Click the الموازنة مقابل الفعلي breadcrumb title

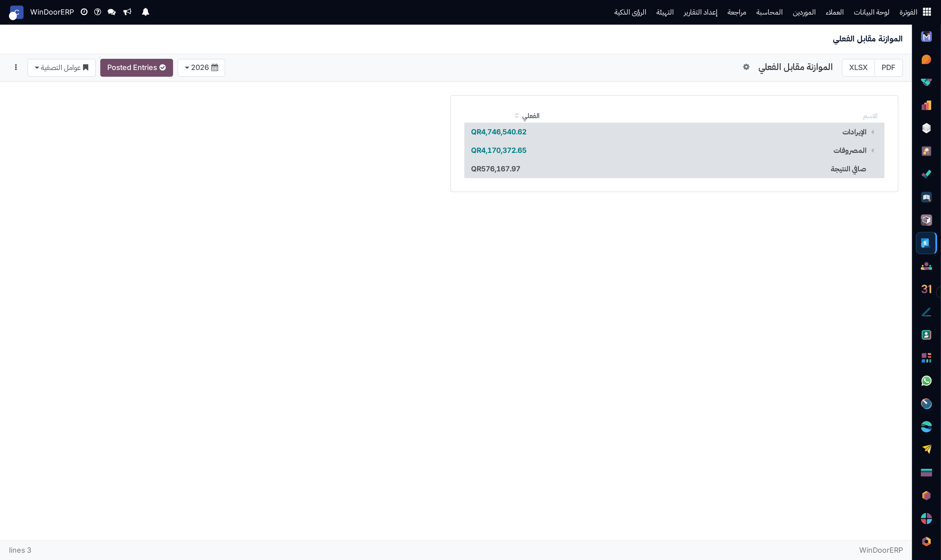pyautogui.click(x=867, y=39)
